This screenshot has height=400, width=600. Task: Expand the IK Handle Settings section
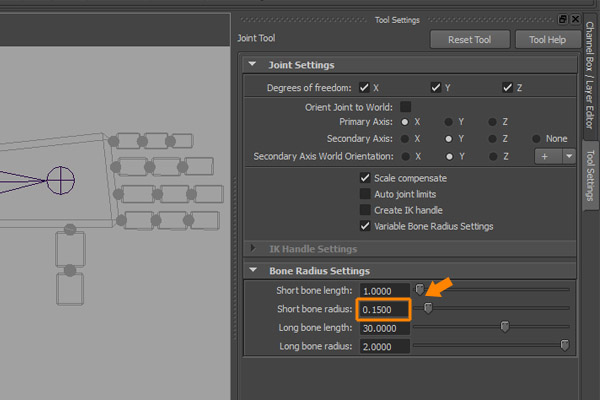[252, 248]
